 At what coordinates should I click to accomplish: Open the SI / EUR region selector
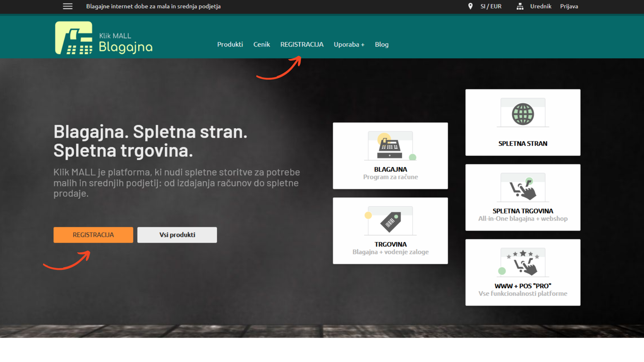(x=491, y=6)
